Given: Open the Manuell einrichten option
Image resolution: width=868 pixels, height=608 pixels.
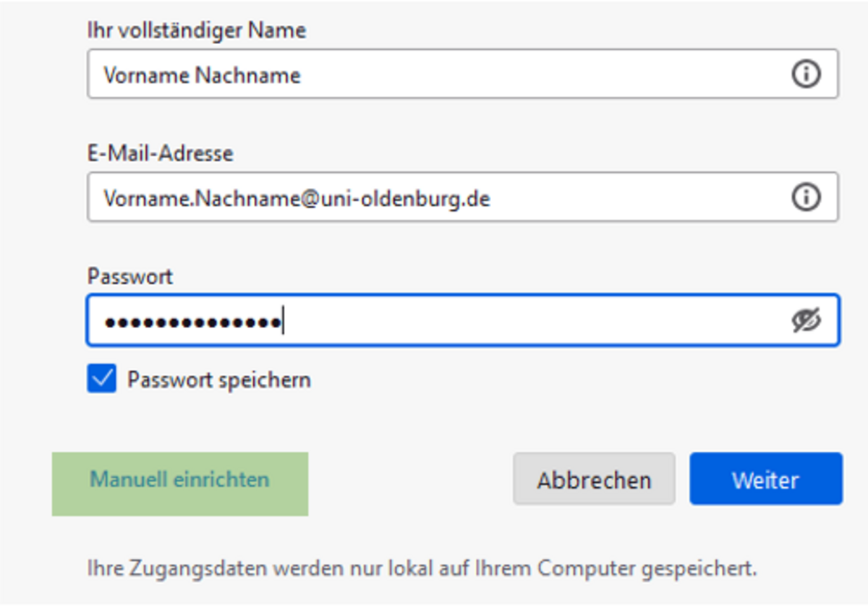Looking at the screenshot, I should point(179,479).
